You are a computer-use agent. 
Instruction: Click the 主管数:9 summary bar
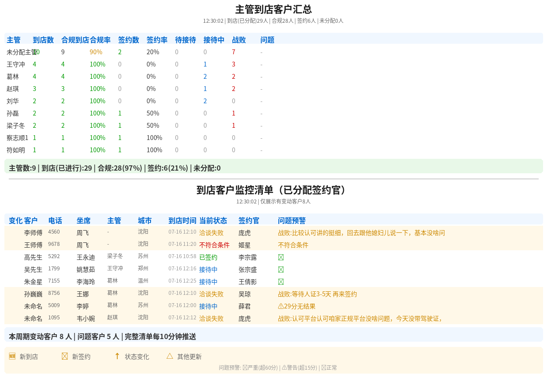pos(273,166)
